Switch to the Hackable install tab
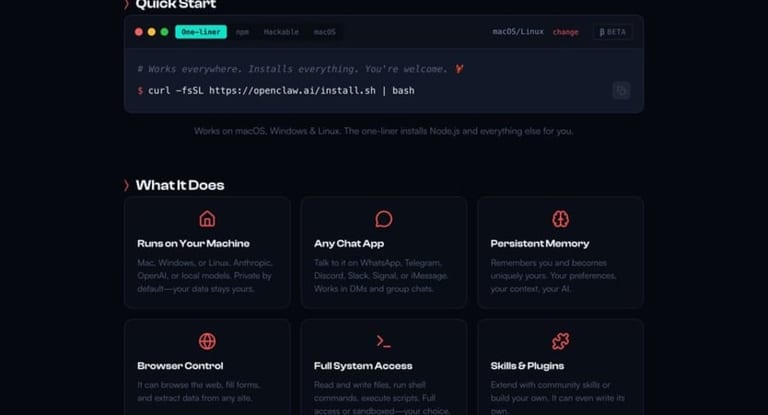768x415 pixels. [x=281, y=32]
